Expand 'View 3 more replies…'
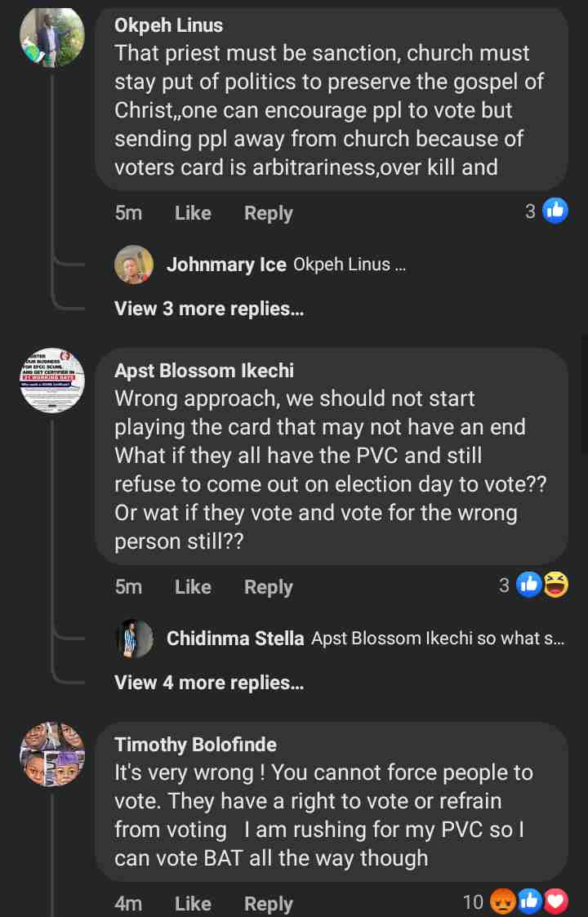 tap(209, 309)
